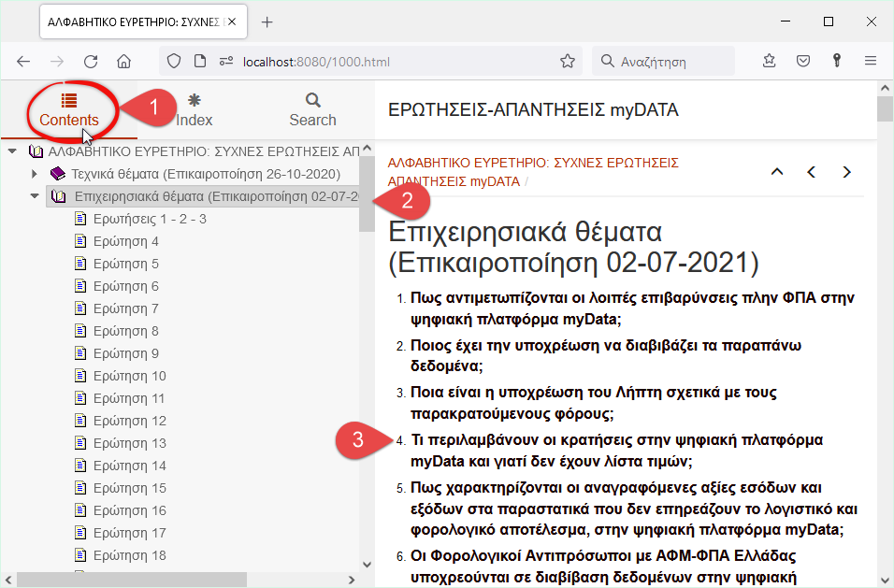Open the key extension icon
The height and width of the screenshot is (588, 894).
pyautogui.click(x=837, y=61)
